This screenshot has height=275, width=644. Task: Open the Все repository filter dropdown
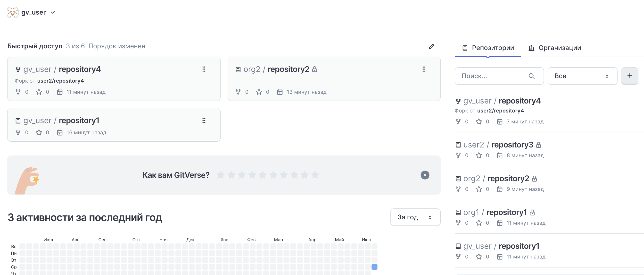tap(582, 76)
